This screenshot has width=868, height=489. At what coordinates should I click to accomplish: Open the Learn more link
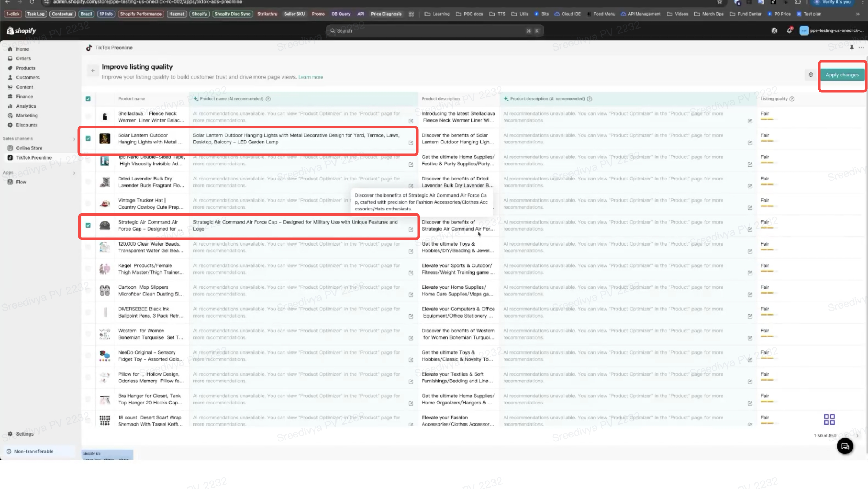point(311,77)
